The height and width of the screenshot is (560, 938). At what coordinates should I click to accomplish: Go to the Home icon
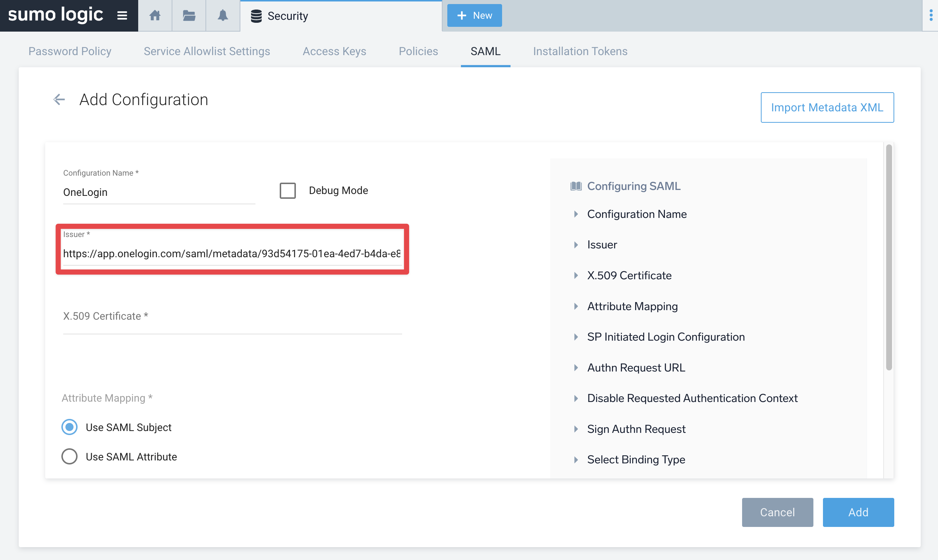(x=155, y=15)
